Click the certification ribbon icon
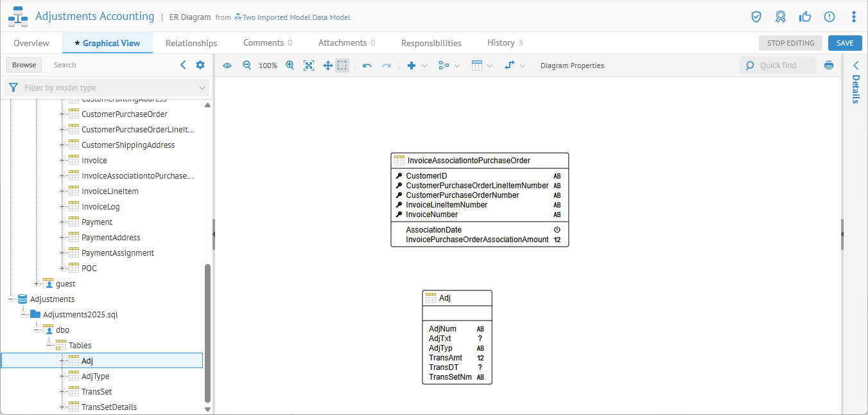Image resolution: width=868 pixels, height=415 pixels. coord(781,17)
